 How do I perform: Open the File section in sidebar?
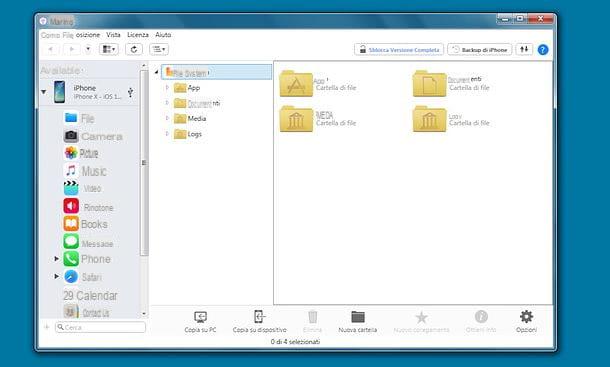click(80, 118)
